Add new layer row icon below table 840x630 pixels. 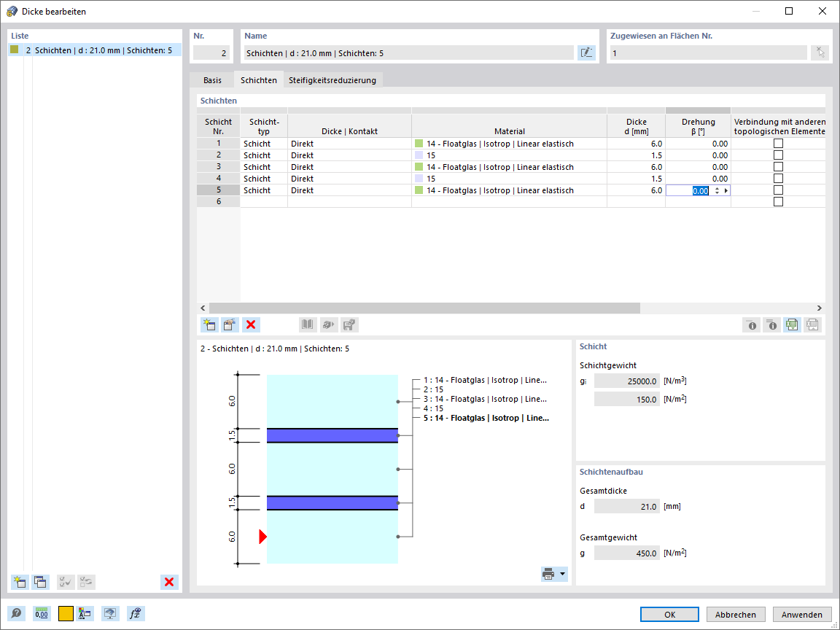point(209,324)
